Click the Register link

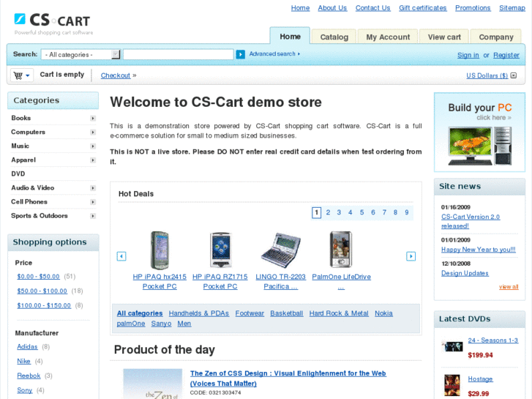coord(506,55)
